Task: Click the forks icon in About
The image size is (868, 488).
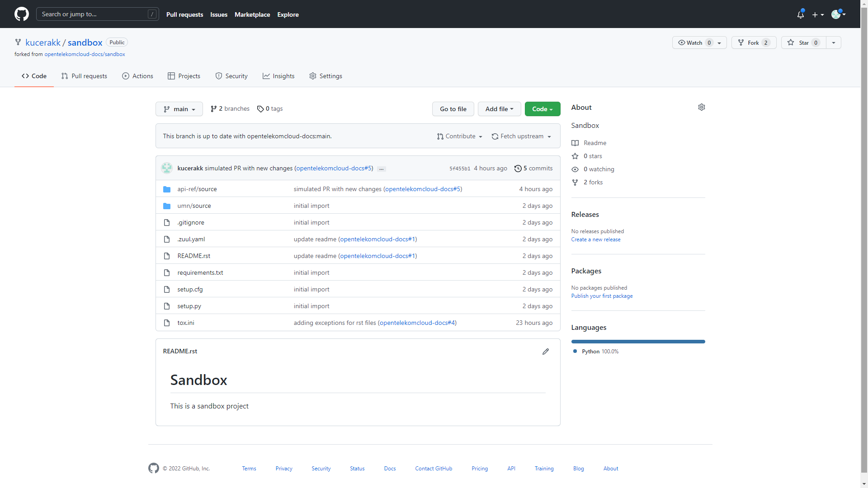Action: pyautogui.click(x=575, y=183)
